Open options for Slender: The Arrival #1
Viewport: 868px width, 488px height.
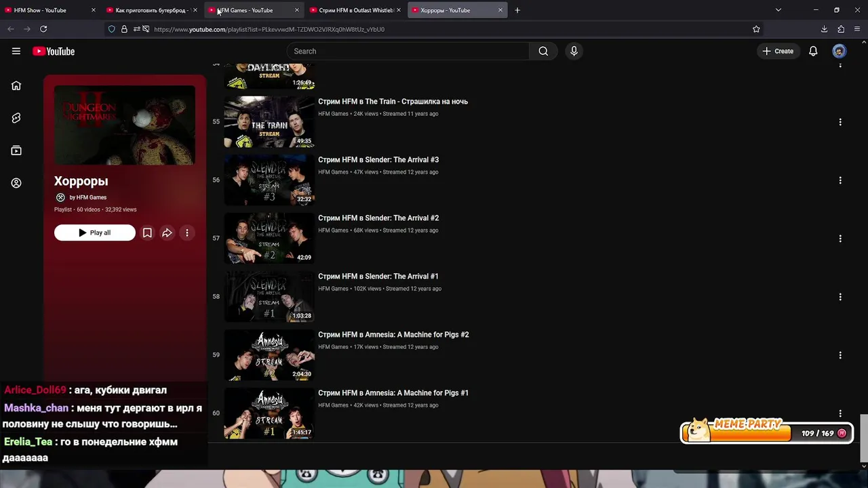click(x=840, y=297)
